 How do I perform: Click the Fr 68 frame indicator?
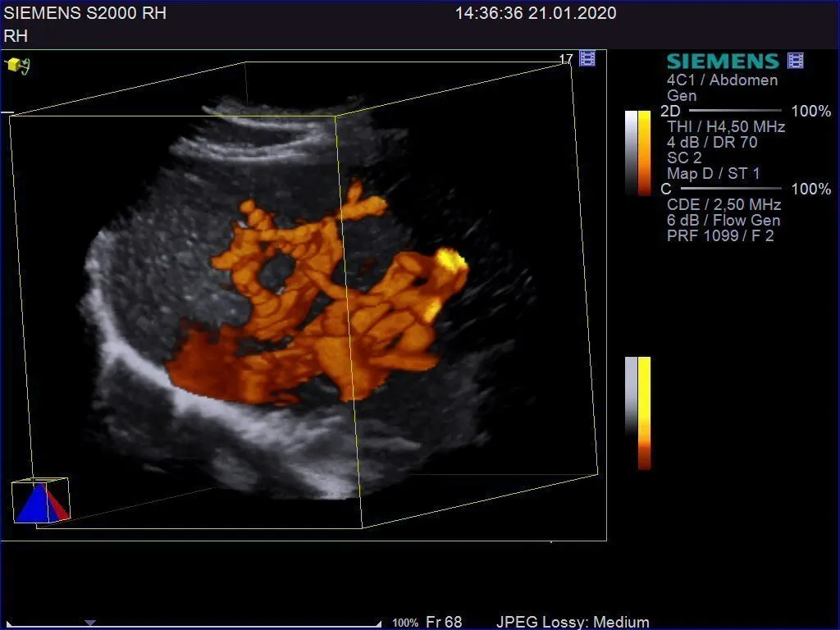[x=444, y=623]
